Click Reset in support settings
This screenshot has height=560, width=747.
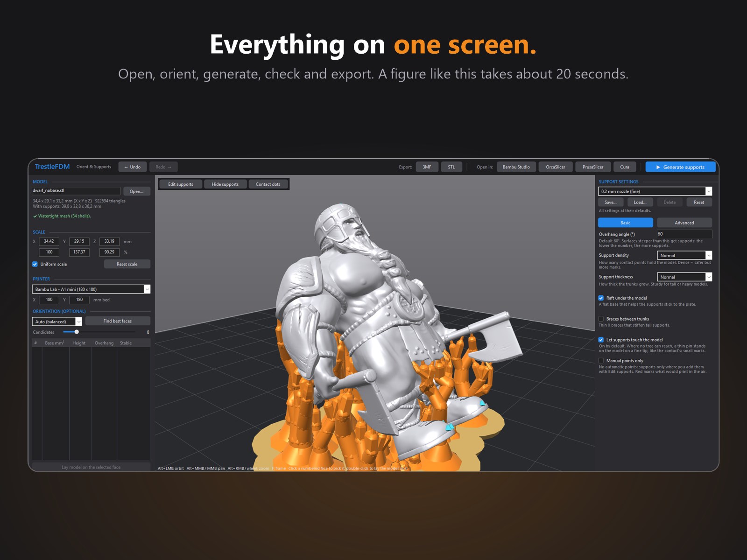pos(699,202)
